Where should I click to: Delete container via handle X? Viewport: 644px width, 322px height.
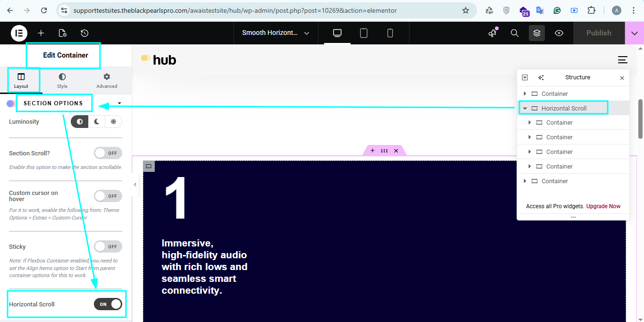tap(396, 151)
